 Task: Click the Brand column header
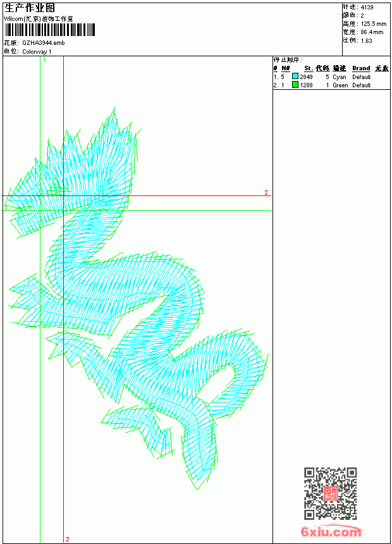tap(361, 68)
